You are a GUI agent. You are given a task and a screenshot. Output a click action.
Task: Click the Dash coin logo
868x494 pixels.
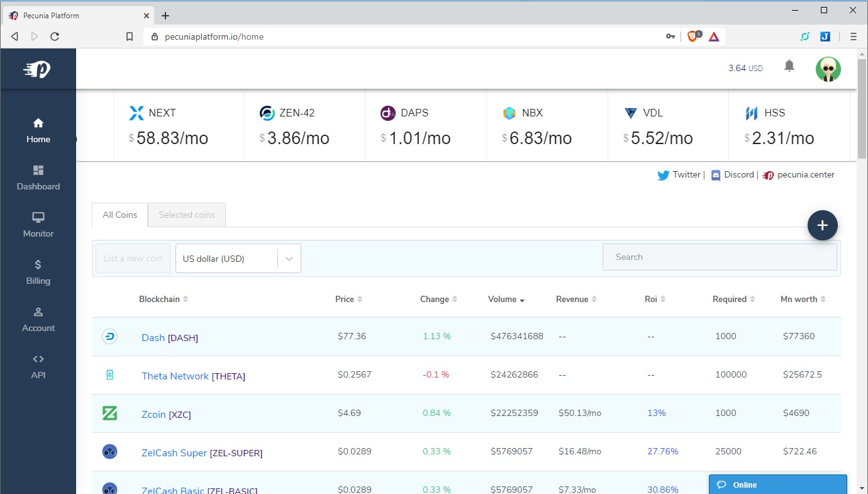(110, 337)
